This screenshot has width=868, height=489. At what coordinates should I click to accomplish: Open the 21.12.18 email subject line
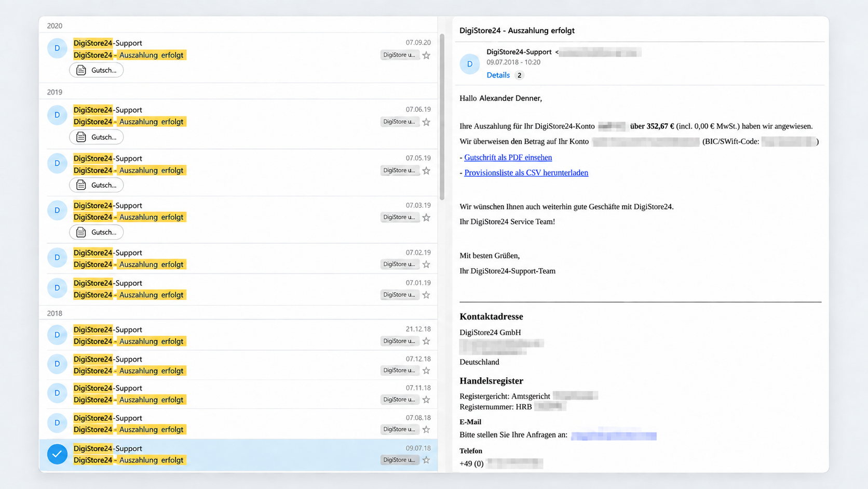coord(129,341)
